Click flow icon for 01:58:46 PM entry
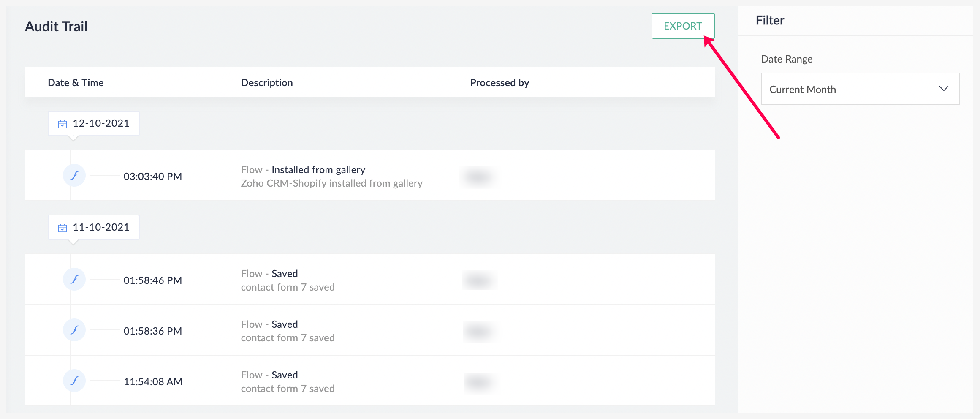 (74, 279)
